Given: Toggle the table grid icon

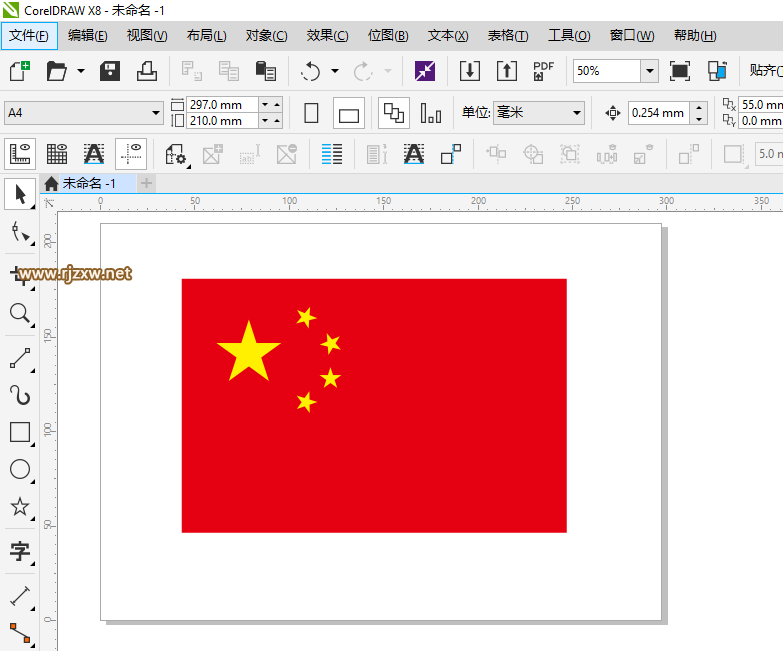Looking at the screenshot, I should pyautogui.click(x=57, y=154).
